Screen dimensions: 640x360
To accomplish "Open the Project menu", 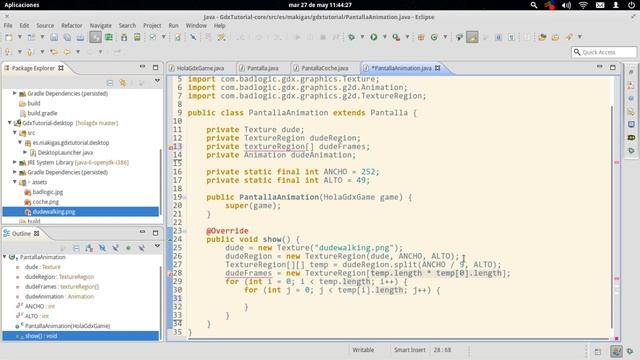I will (152, 25).
